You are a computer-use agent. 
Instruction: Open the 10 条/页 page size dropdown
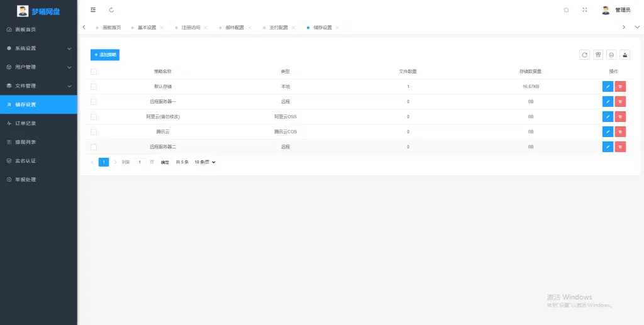click(205, 162)
